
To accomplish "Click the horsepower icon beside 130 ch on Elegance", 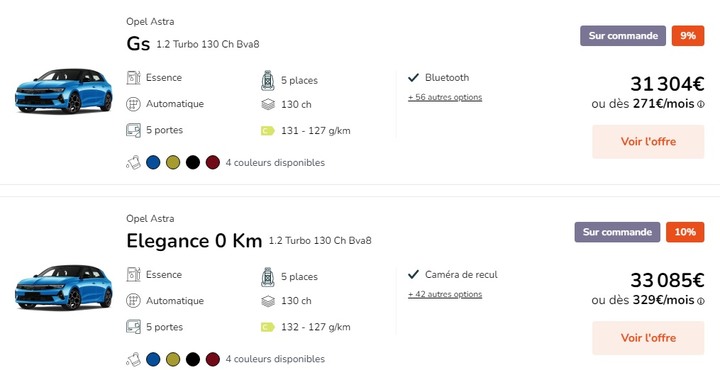I will pyautogui.click(x=268, y=301).
